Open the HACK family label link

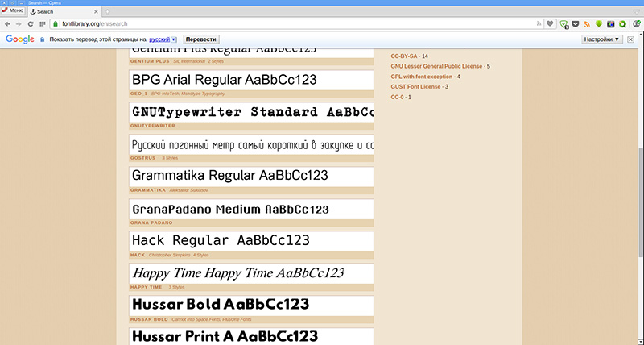(x=138, y=255)
